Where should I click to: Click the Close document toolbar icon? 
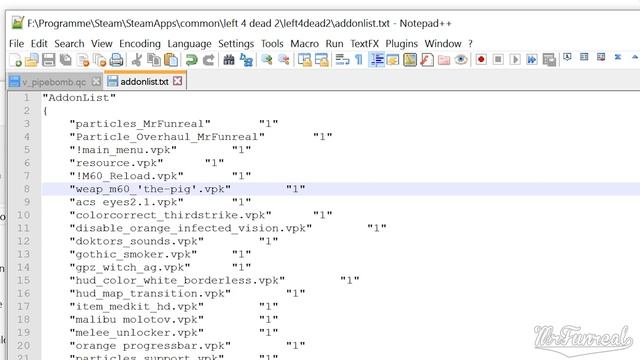click(83, 60)
